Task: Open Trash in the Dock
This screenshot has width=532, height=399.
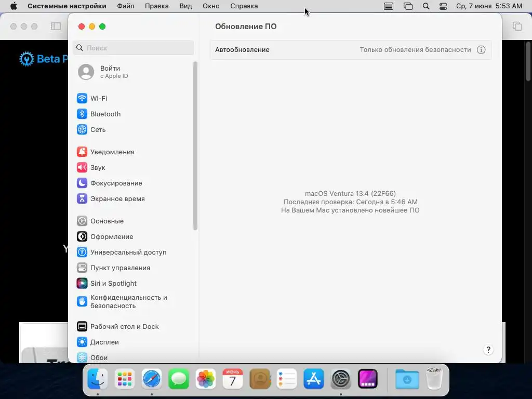Action: pyautogui.click(x=434, y=378)
